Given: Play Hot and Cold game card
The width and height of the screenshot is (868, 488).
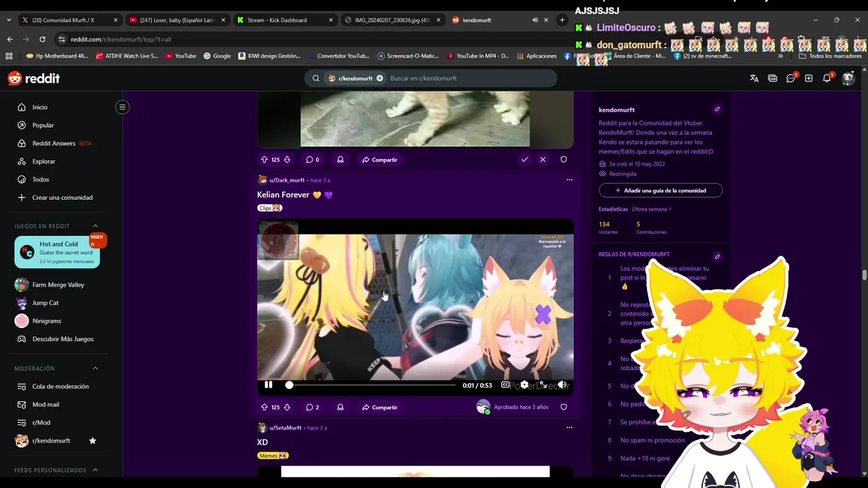Looking at the screenshot, I should [57, 252].
